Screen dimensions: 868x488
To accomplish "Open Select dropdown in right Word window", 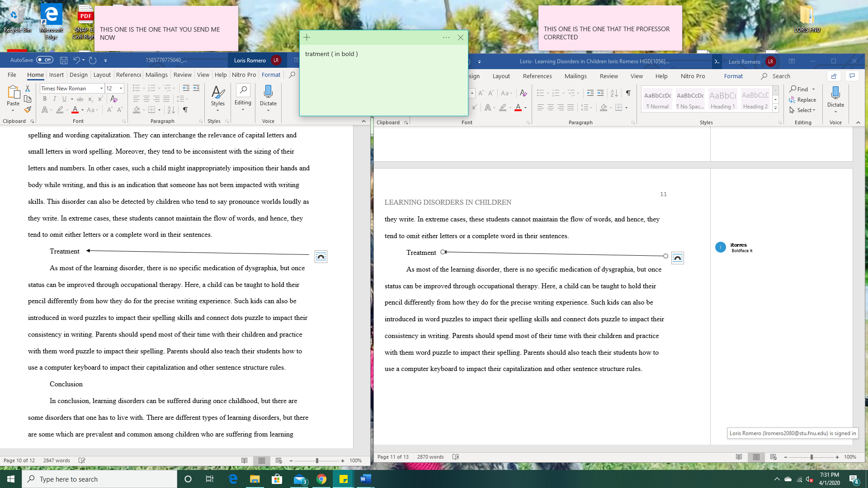I will point(802,110).
